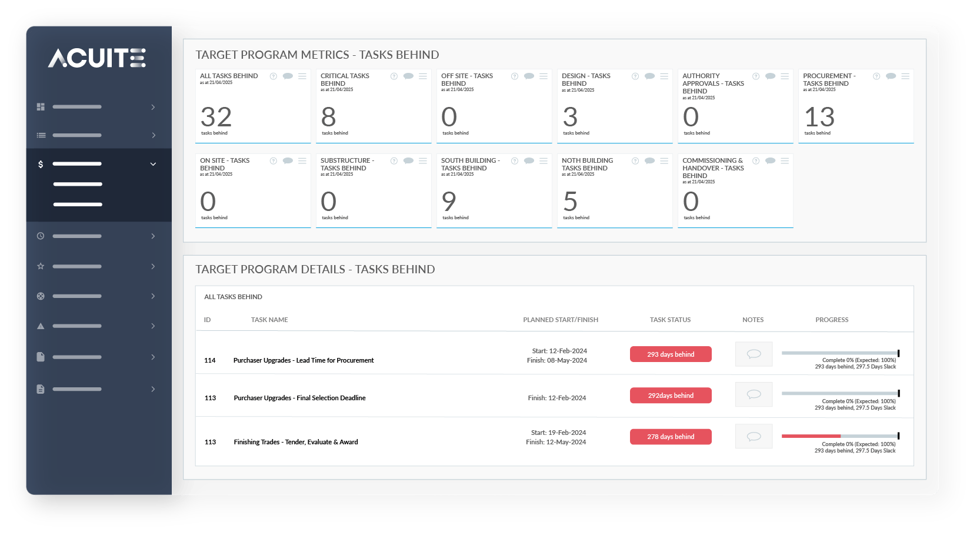980x536 pixels.
Task: Expand the text document sidebar item chevron
Action: [x=153, y=389]
